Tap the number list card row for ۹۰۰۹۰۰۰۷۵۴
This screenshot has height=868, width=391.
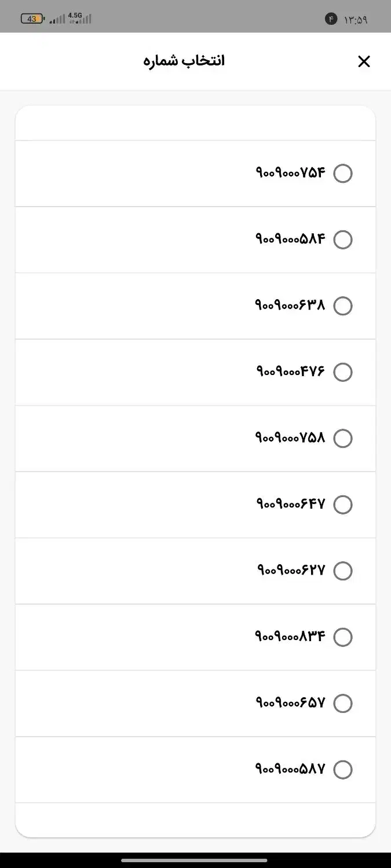coord(195,173)
